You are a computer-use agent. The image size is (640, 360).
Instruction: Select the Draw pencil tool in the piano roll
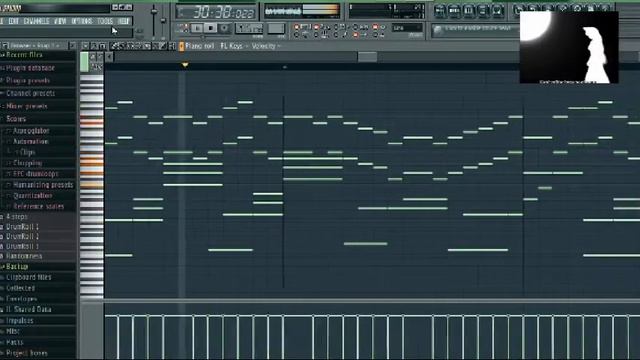click(115, 46)
